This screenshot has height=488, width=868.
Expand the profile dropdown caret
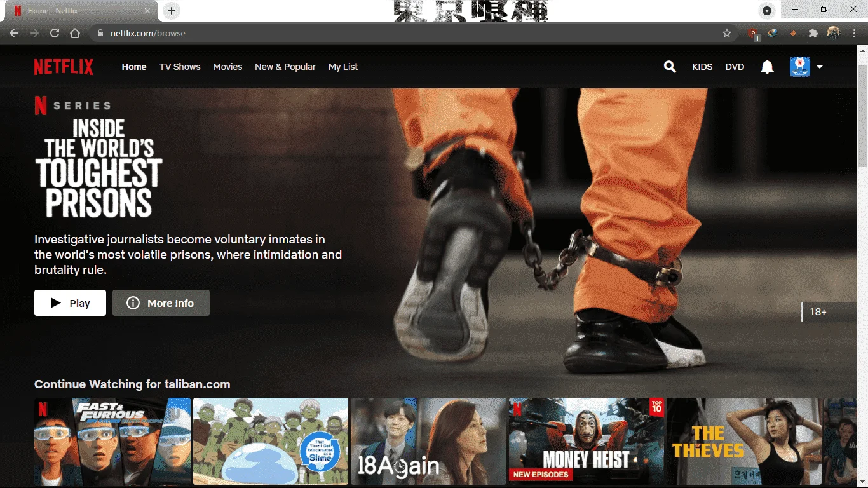(820, 67)
